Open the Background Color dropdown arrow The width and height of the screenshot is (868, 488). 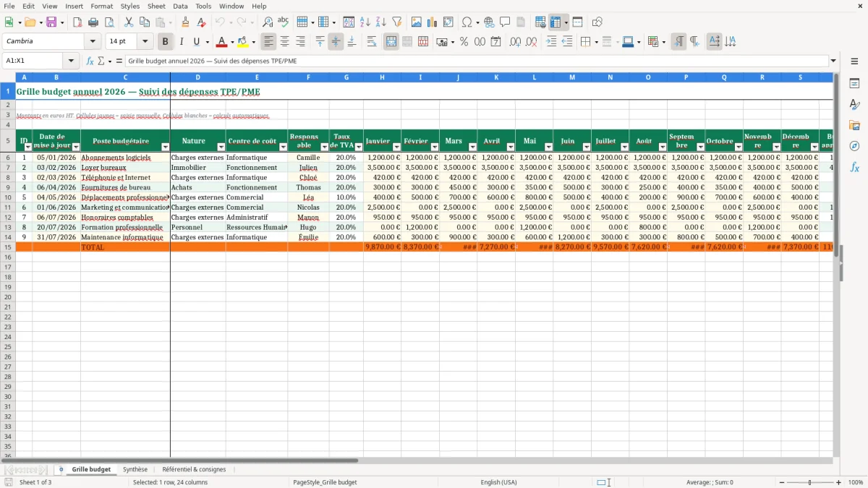coord(252,42)
